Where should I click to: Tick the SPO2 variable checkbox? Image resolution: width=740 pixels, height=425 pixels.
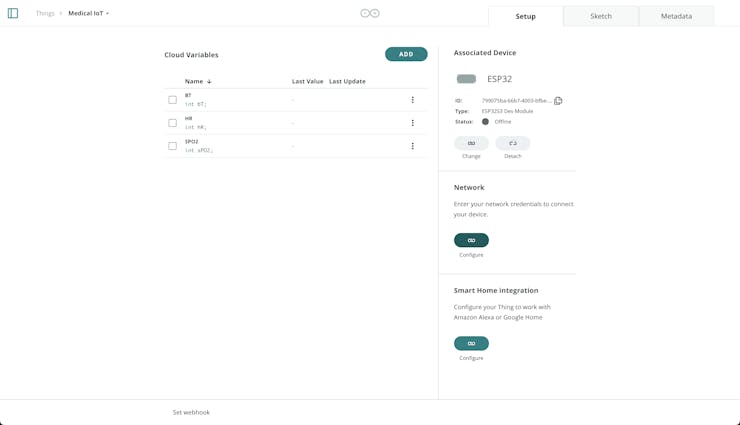pos(172,146)
